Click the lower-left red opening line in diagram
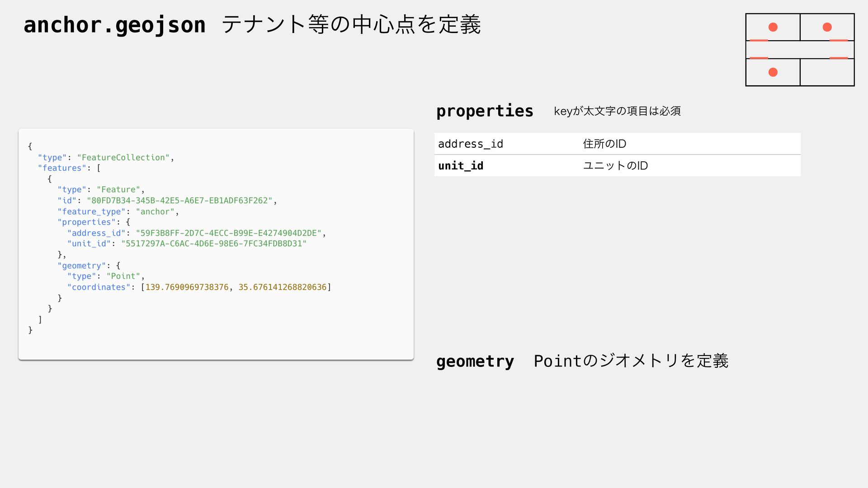The height and width of the screenshot is (488, 868). coord(759,58)
